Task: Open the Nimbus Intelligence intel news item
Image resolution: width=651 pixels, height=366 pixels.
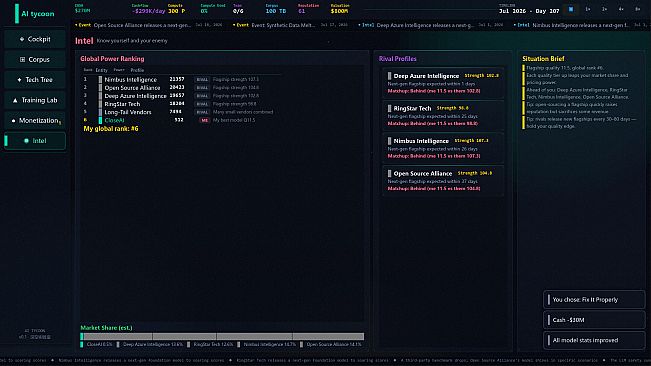Action: [581, 25]
